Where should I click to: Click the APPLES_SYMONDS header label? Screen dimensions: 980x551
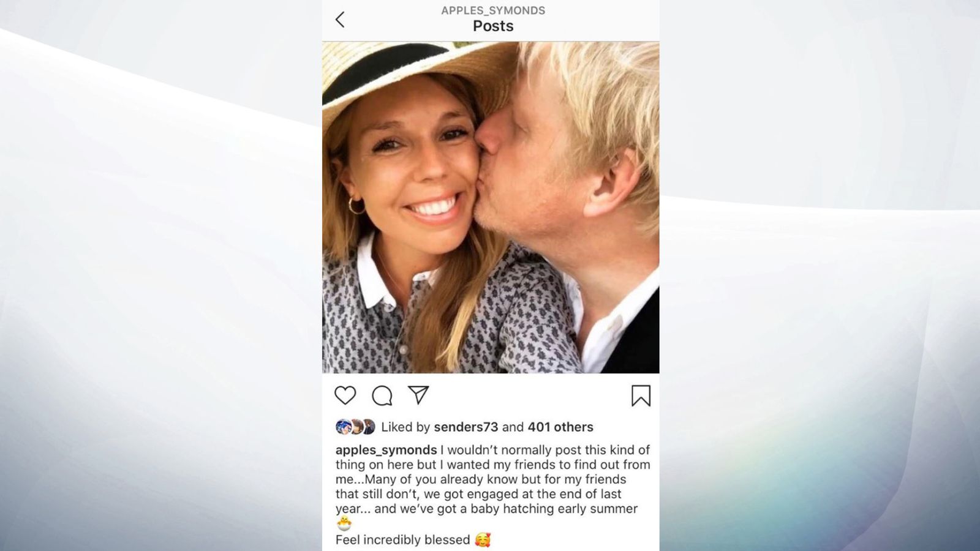[493, 10]
